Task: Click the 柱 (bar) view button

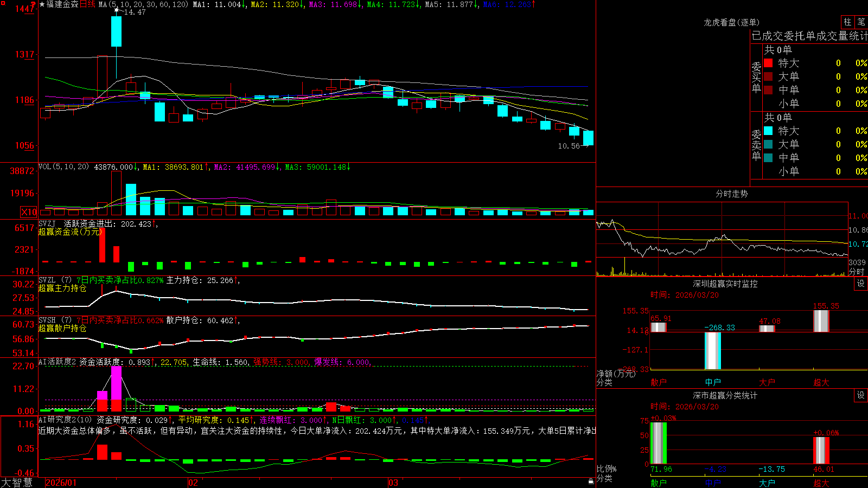Action: [x=847, y=22]
